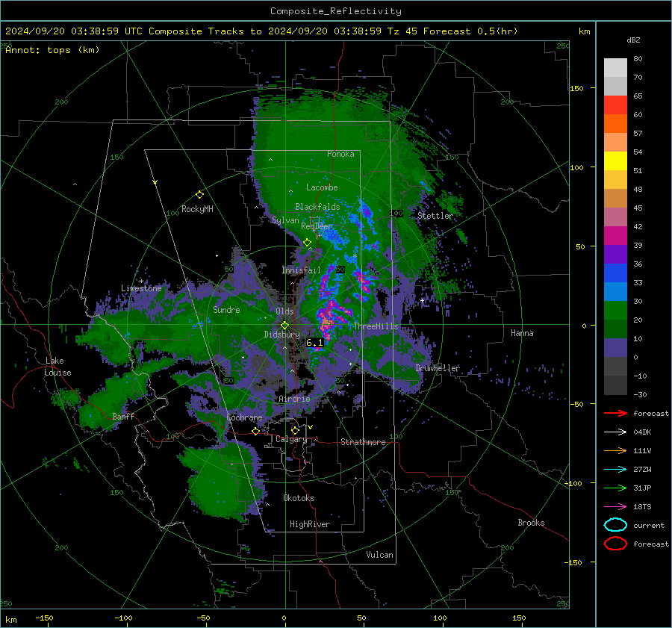Click the green 31JP arrow legend icon
Screen dimensions: 672x628
[x=615, y=488]
